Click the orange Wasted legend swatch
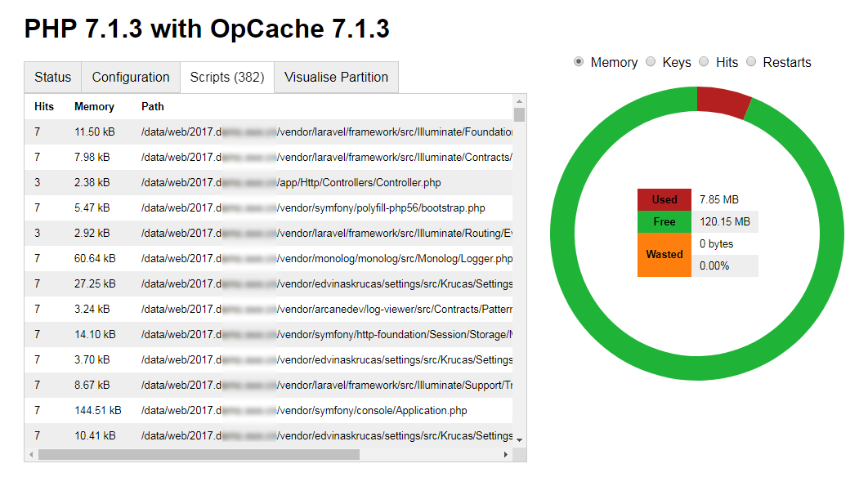The height and width of the screenshot is (495, 868). tap(664, 255)
